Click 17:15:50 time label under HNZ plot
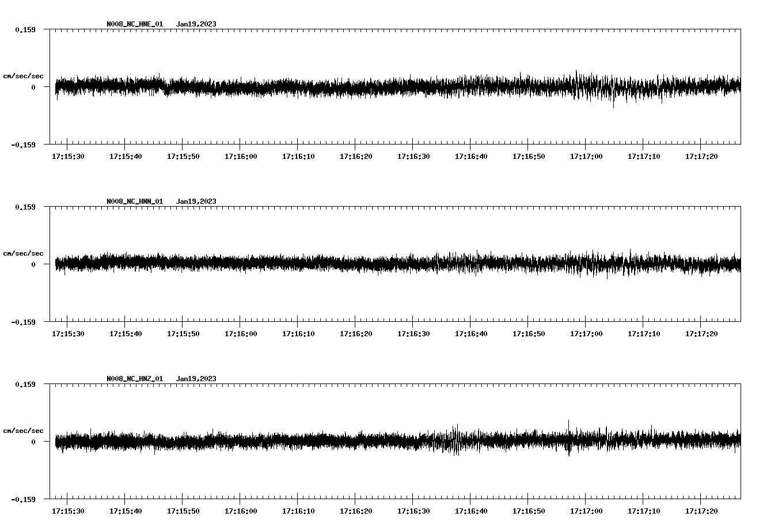 coord(183,511)
